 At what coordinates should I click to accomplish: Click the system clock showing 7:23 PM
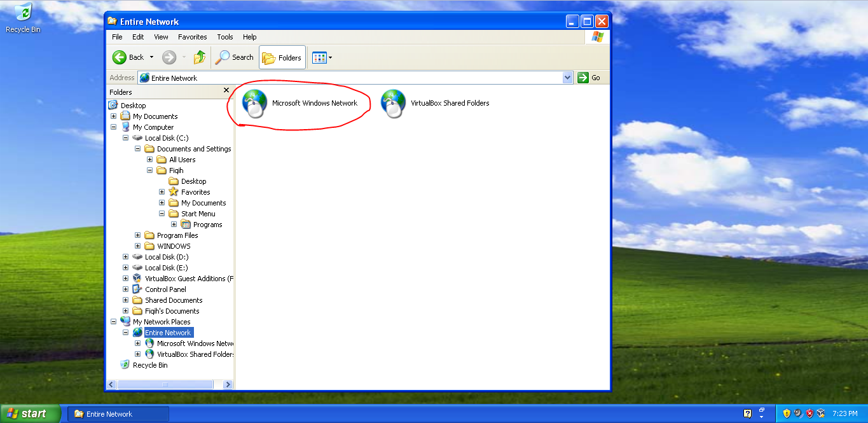pyautogui.click(x=845, y=413)
